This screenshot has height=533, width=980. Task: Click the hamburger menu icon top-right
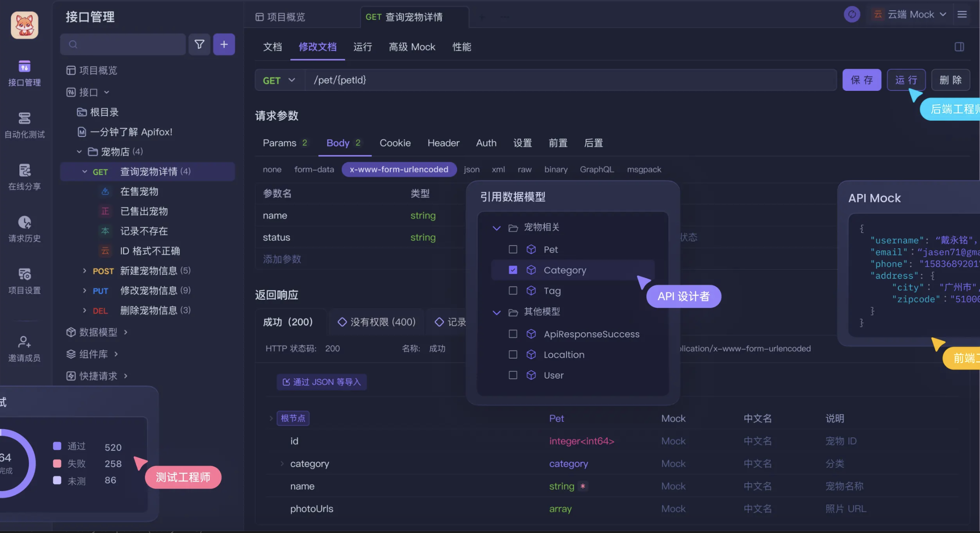[962, 15]
